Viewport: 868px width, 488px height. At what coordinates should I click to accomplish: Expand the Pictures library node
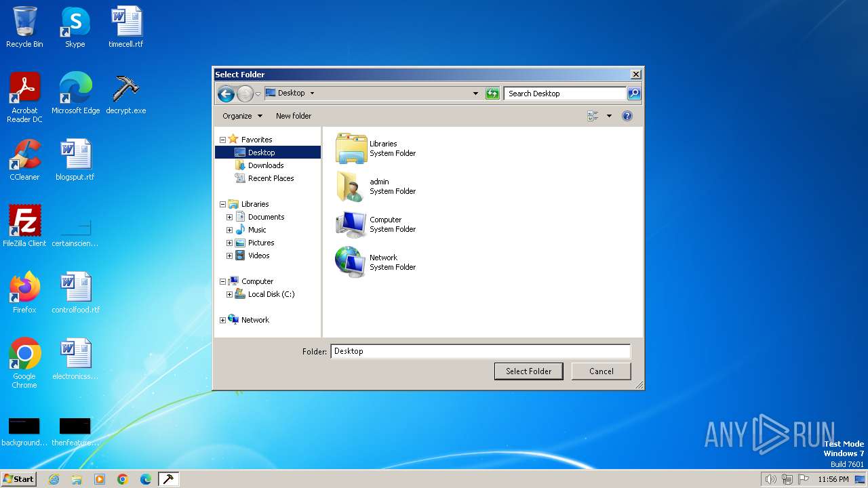pyautogui.click(x=229, y=243)
